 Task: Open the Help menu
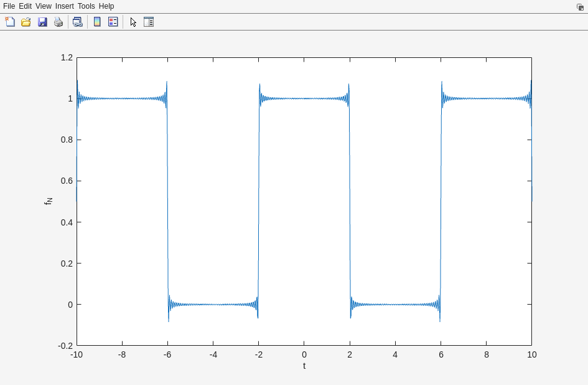[106, 6]
